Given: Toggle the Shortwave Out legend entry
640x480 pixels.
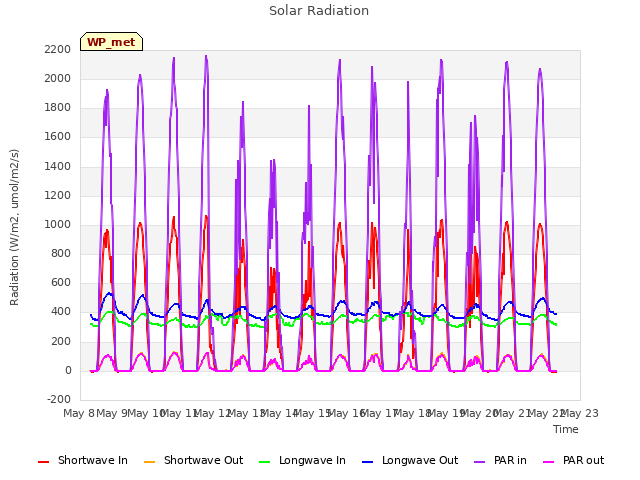Looking at the screenshot, I should pyautogui.click(x=193, y=460).
